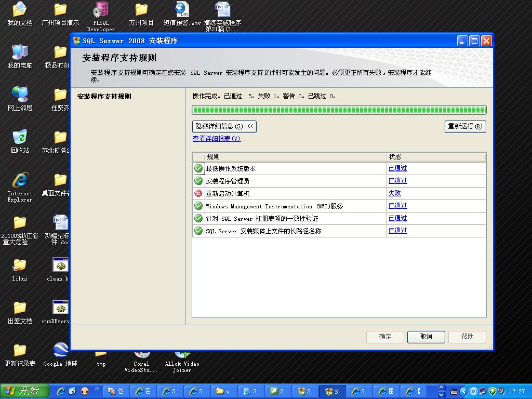Click the SQL Server installer title bar icon

click(x=77, y=41)
